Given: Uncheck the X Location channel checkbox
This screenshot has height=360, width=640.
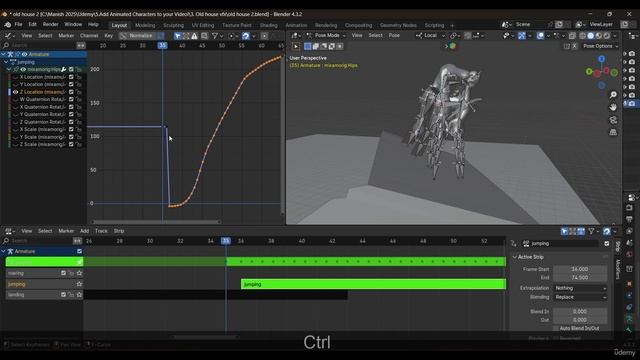Looking at the screenshot, I should [x=71, y=77].
